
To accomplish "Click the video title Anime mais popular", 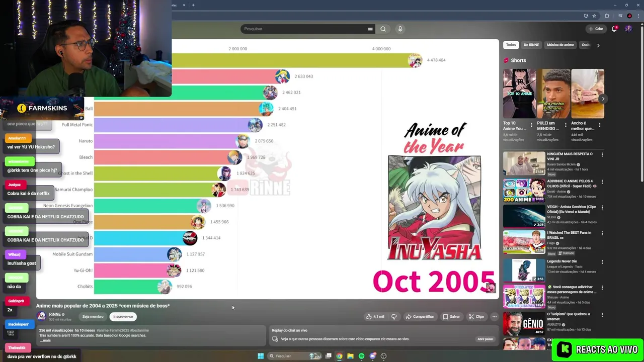I will (x=103, y=306).
